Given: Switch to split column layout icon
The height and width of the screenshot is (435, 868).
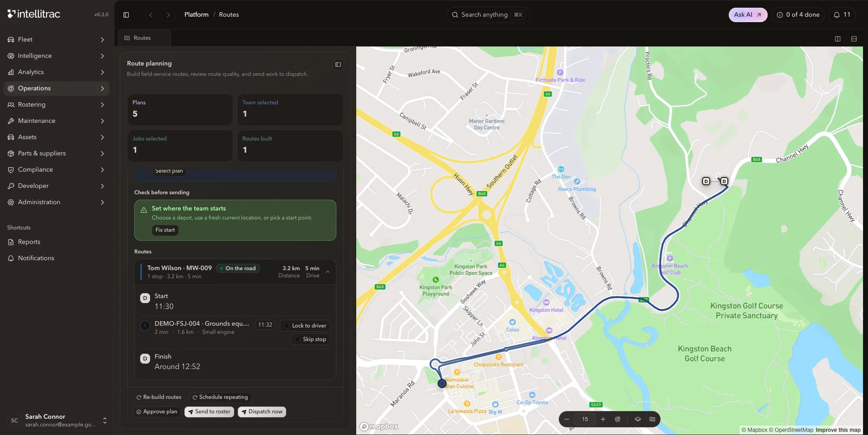Looking at the screenshot, I should (838, 39).
